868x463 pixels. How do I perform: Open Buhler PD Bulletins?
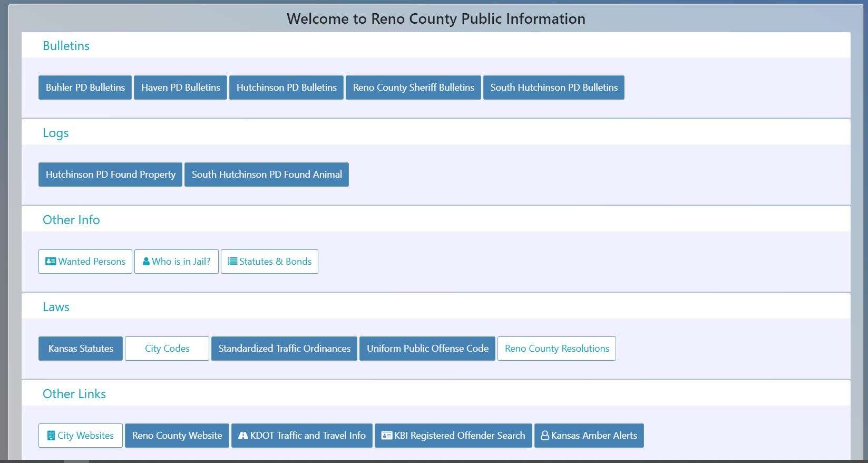coord(85,88)
